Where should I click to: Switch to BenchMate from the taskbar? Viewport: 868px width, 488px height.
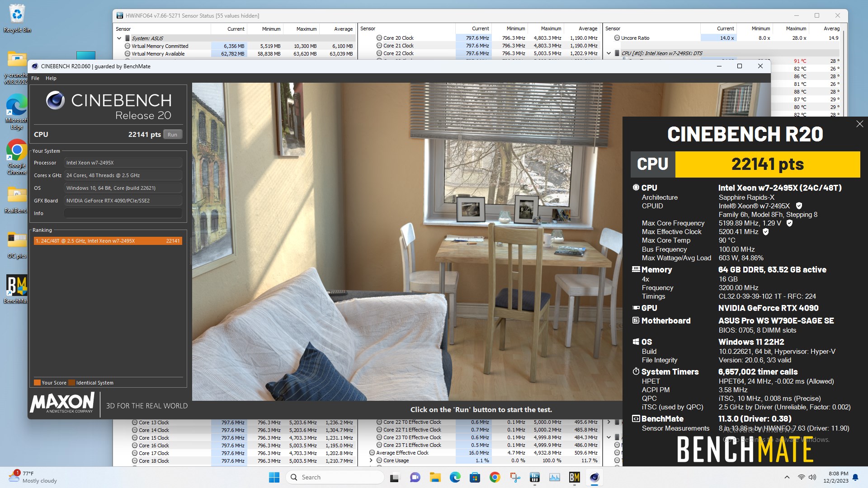pos(574,477)
